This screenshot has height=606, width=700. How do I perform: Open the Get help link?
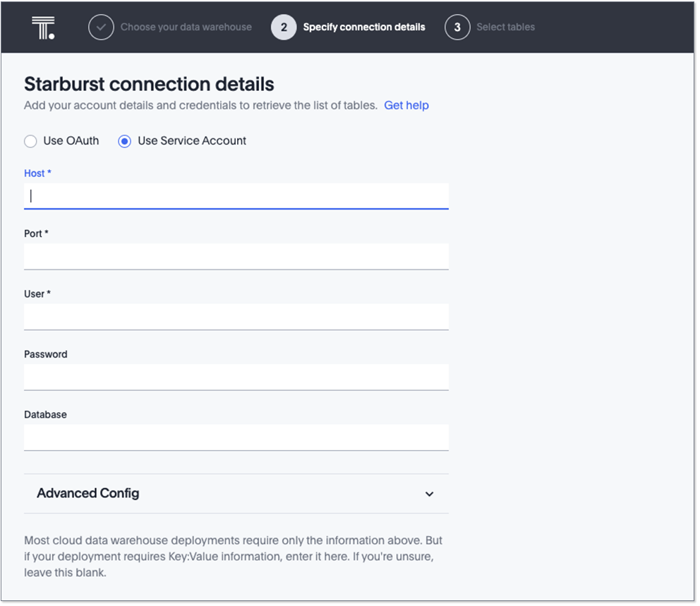(x=406, y=105)
